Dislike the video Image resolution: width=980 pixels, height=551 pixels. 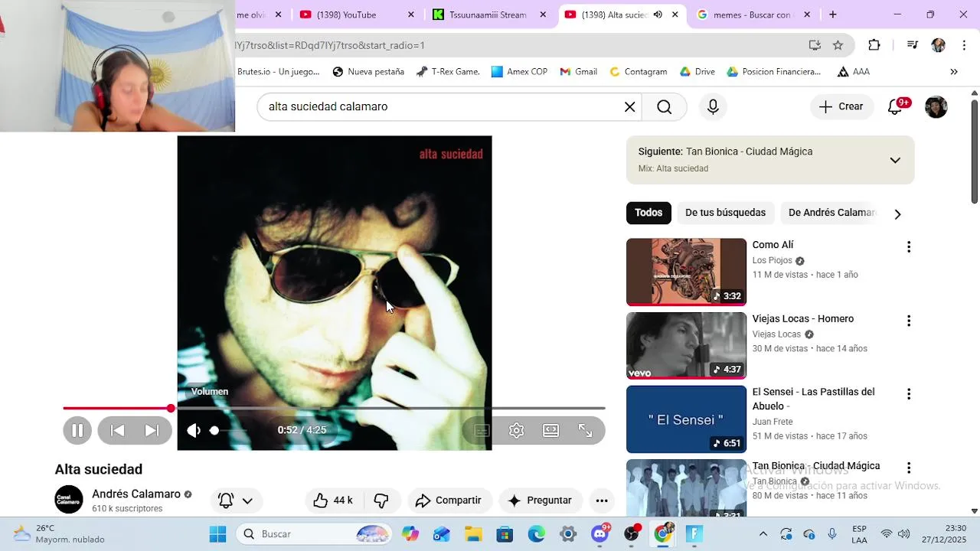(x=381, y=500)
